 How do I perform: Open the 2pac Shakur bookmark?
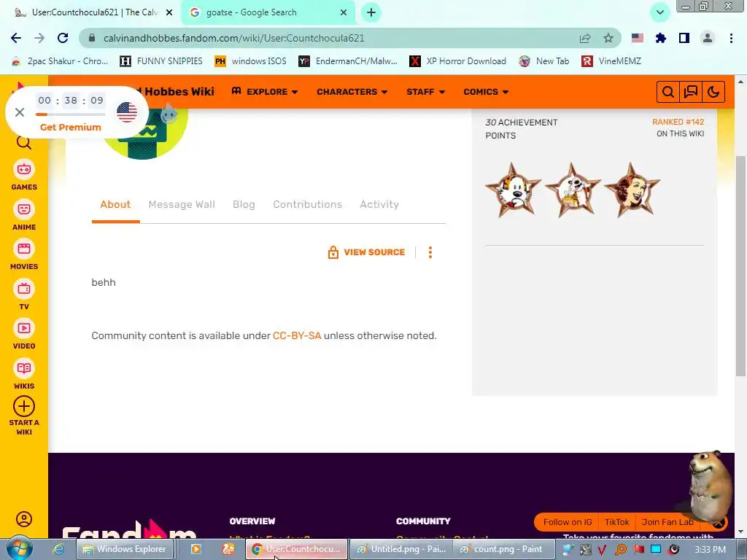(60, 61)
